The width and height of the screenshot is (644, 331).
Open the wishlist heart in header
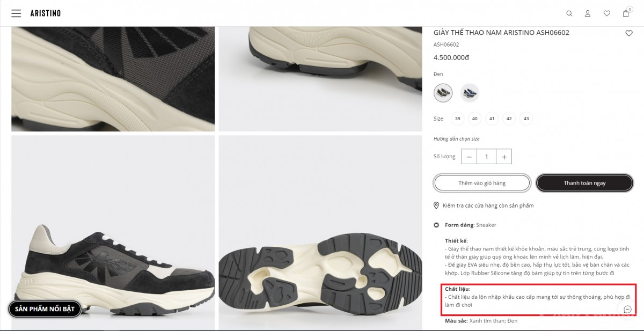click(606, 13)
